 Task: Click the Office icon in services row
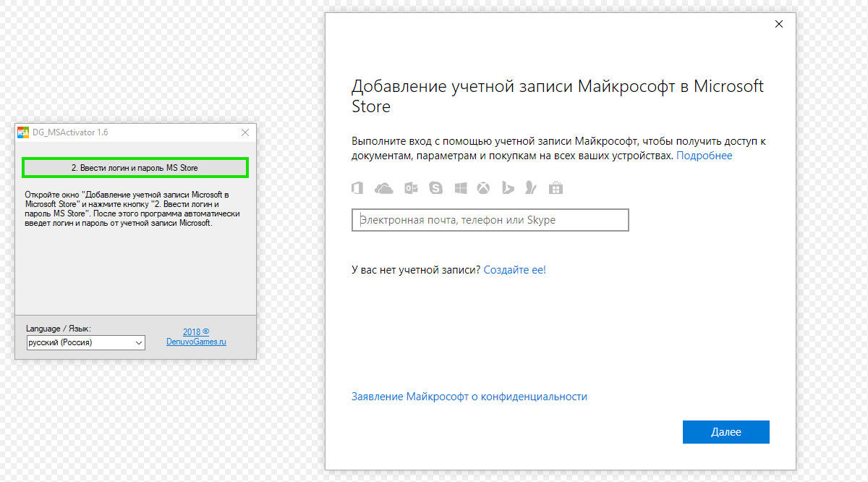(357, 188)
